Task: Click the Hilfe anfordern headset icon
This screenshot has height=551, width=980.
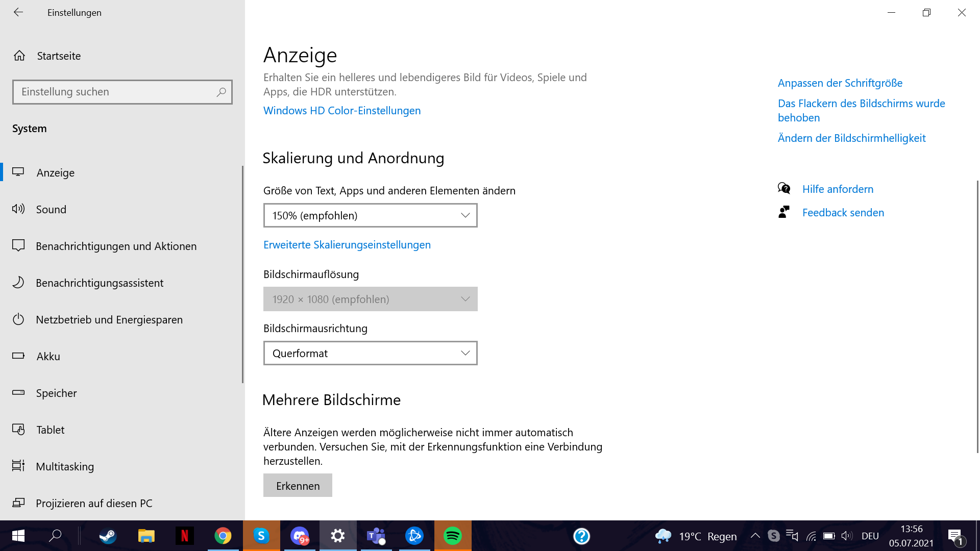Action: 785,188
